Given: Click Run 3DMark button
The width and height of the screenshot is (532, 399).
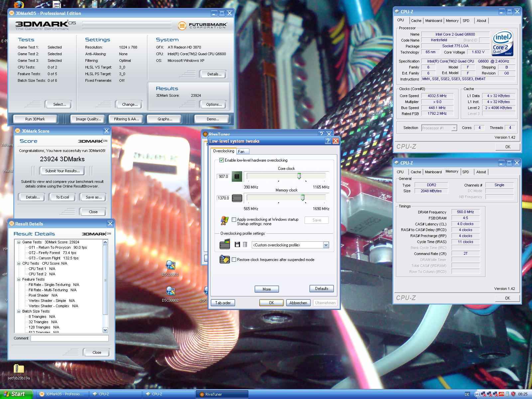Looking at the screenshot, I should (x=35, y=119).
